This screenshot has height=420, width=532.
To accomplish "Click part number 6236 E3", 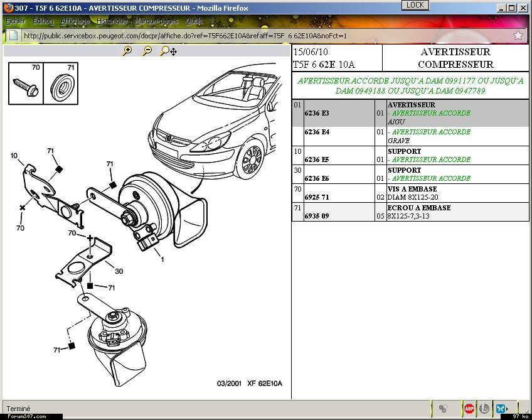I will click(317, 113).
